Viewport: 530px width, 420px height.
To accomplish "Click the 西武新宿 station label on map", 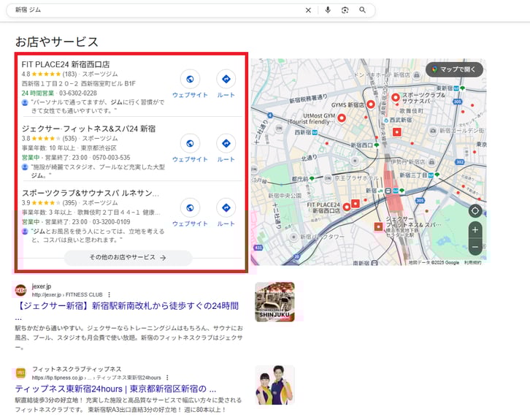I will [401, 120].
